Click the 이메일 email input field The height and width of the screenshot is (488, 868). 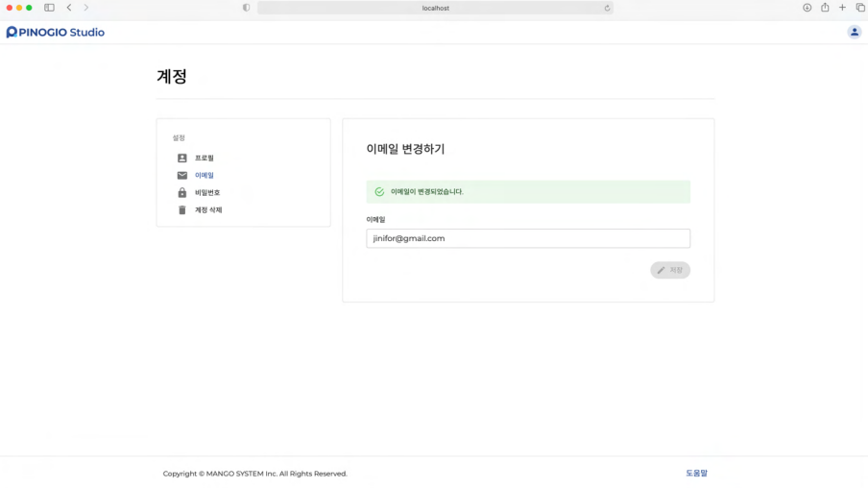pyautogui.click(x=528, y=238)
